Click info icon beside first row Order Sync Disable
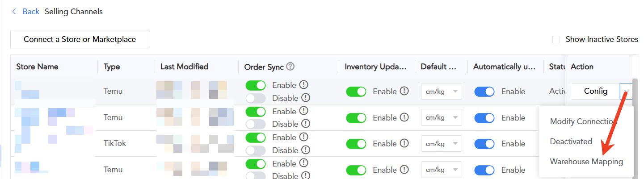The image size is (644, 179). (x=306, y=98)
